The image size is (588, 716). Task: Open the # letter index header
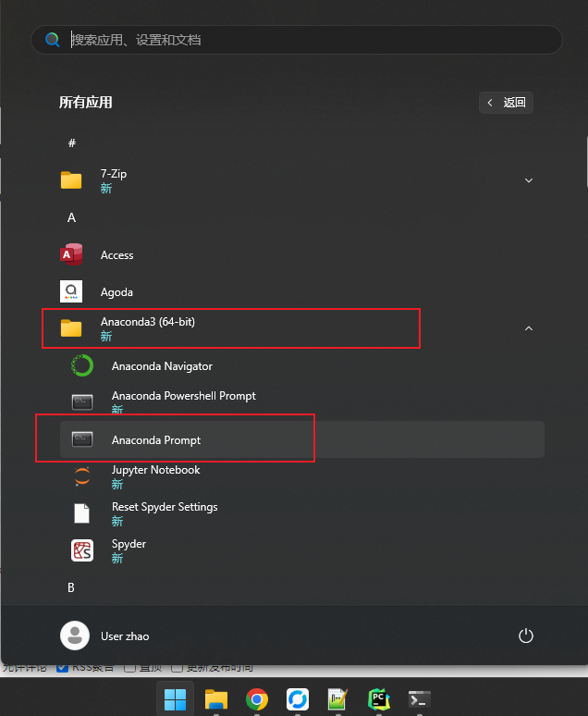(72, 143)
